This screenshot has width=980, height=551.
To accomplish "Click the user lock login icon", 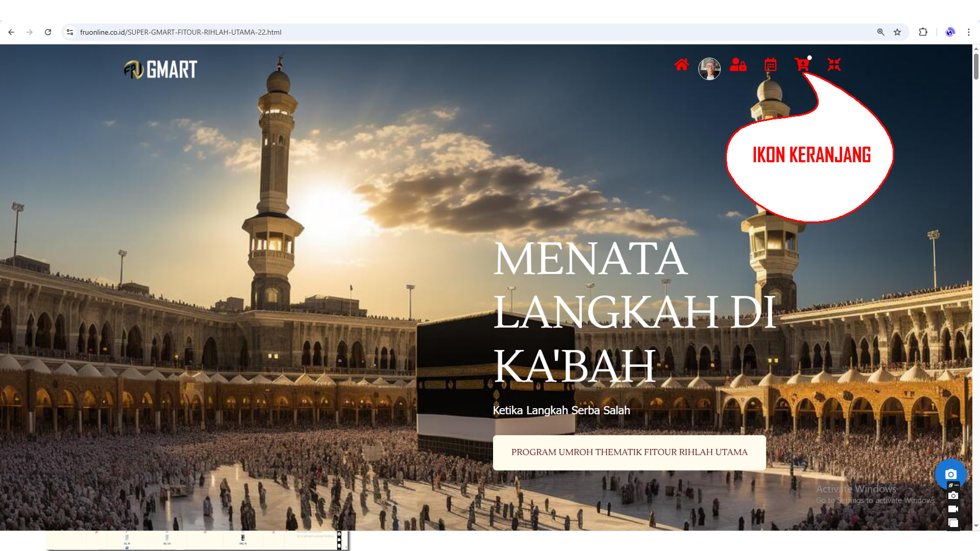I will coord(738,65).
